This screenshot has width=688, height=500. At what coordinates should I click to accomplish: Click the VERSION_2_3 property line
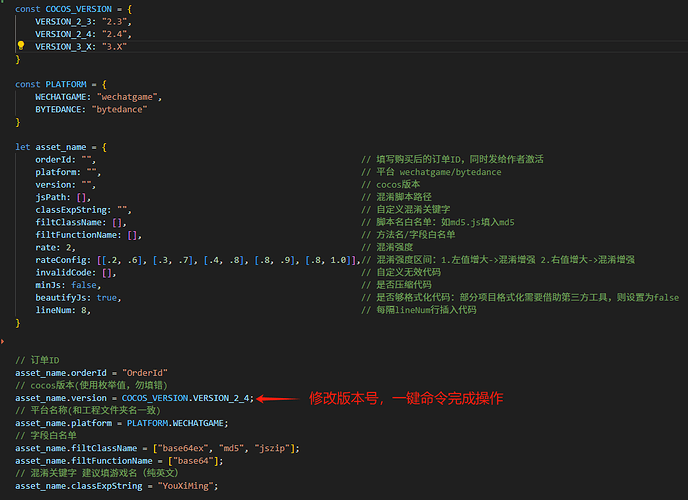[x=83, y=22]
